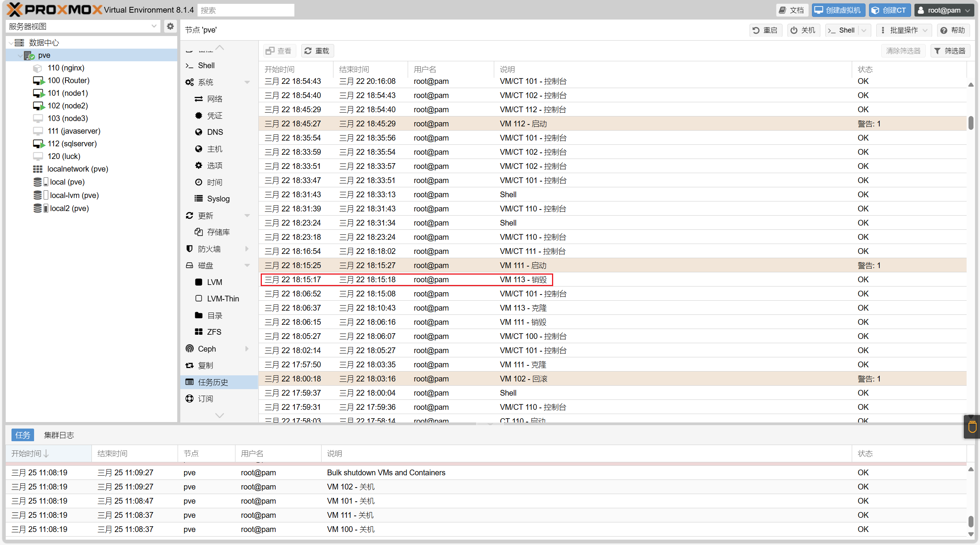Open the DNS globe icon

click(x=198, y=132)
